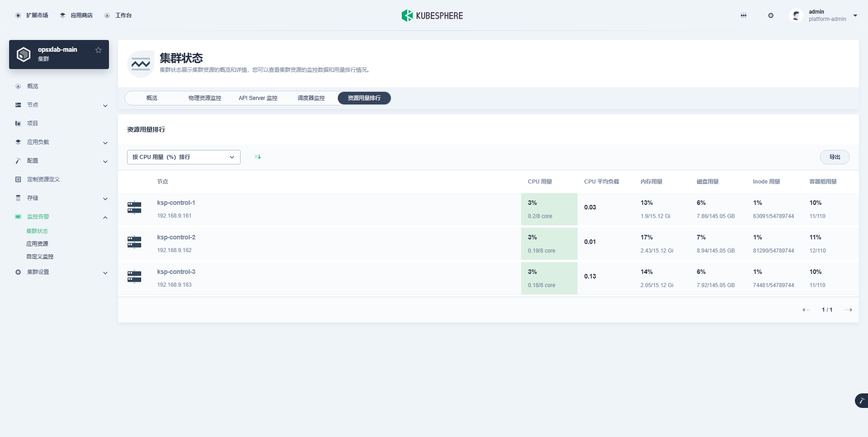
Task: Go to the next page arrow
Action: coord(848,310)
